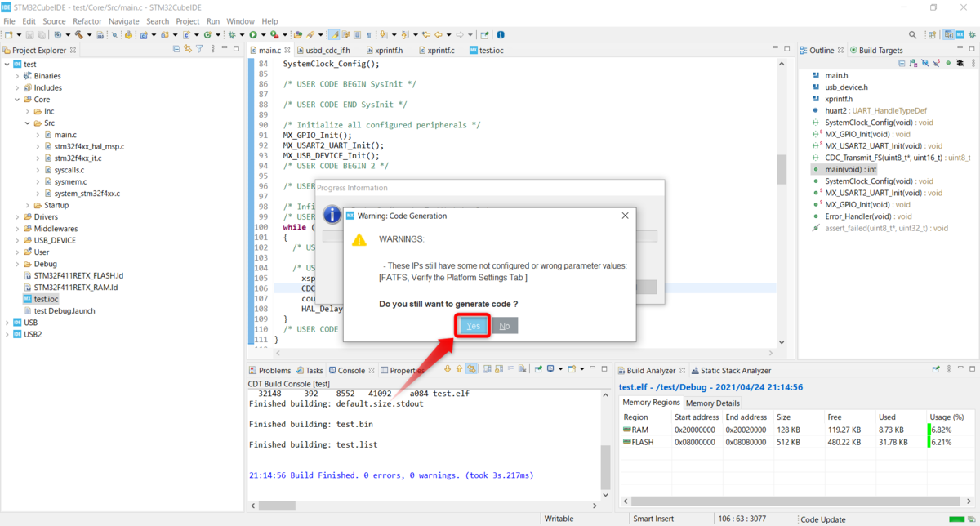This screenshot has height=526, width=980.
Task: Click the Outline collapse all icon
Action: tap(902, 63)
